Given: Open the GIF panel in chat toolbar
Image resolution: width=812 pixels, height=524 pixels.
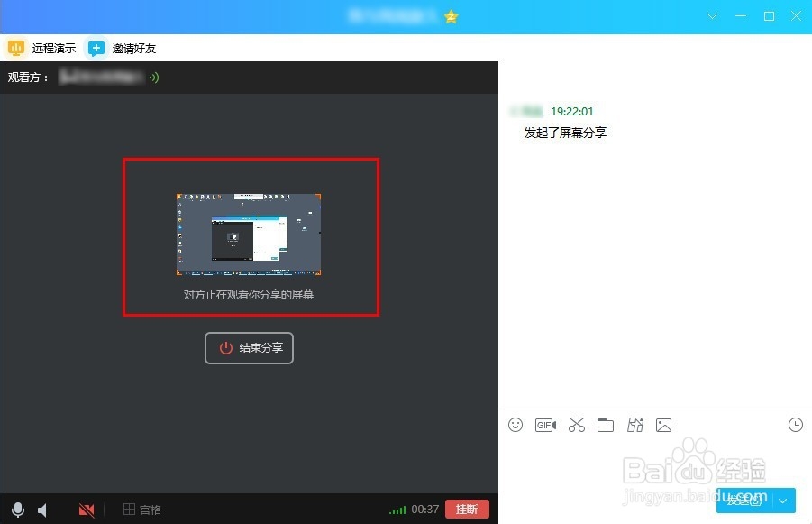Looking at the screenshot, I should coord(545,425).
